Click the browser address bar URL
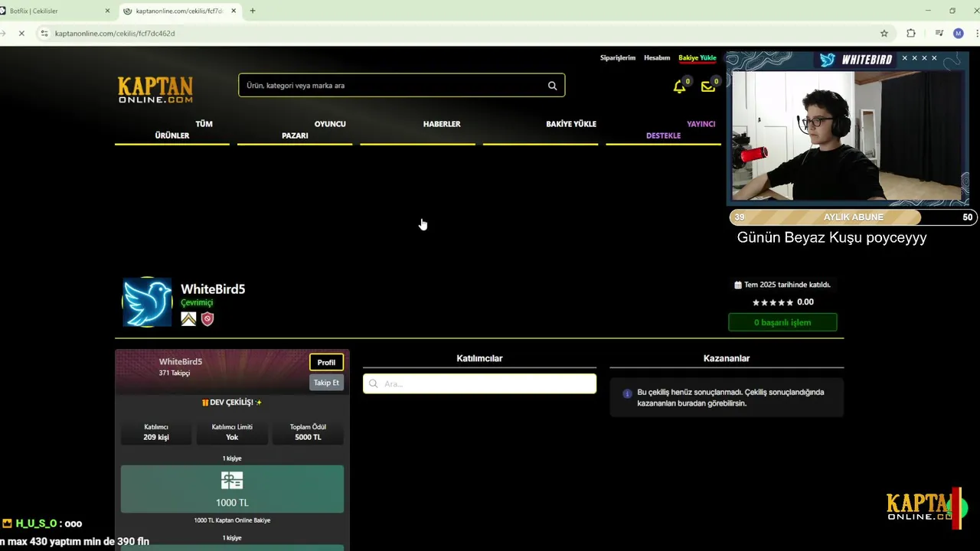Image resolution: width=980 pixels, height=551 pixels. pyautogui.click(x=115, y=34)
